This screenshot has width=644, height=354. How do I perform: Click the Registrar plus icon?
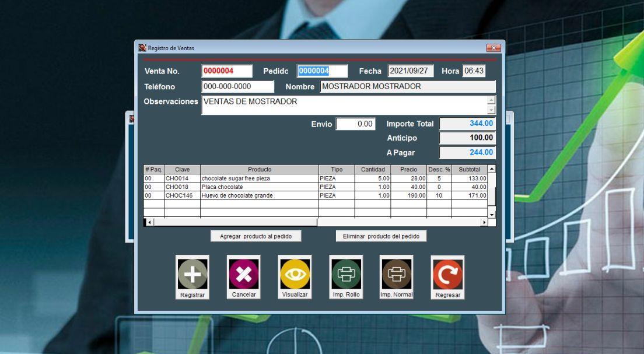click(x=192, y=274)
